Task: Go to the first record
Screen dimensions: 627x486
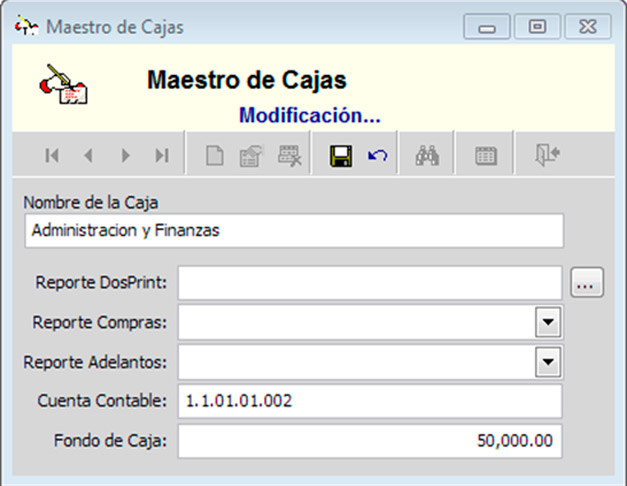Action: tap(52, 156)
